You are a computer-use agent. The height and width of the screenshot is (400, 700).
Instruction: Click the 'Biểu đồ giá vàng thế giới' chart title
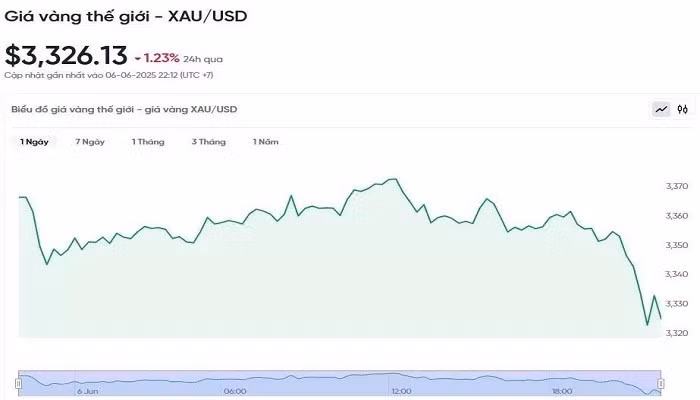124,109
